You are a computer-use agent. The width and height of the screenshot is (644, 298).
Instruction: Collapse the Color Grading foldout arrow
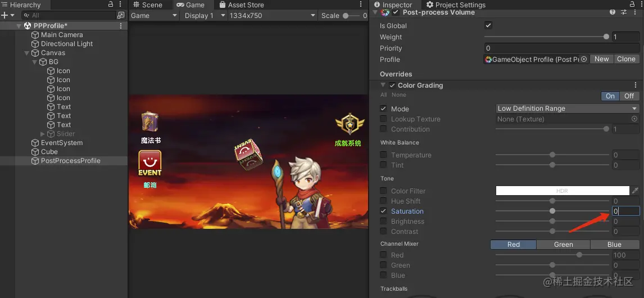pos(383,85)
